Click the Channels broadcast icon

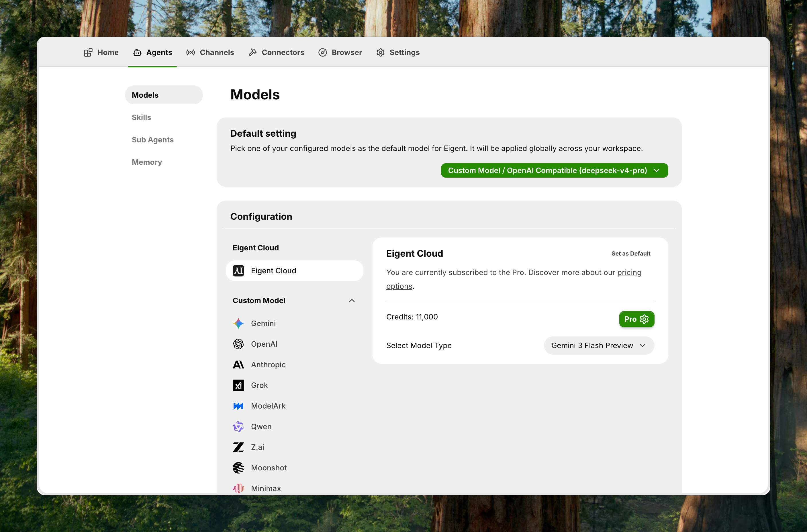(190, 53)
